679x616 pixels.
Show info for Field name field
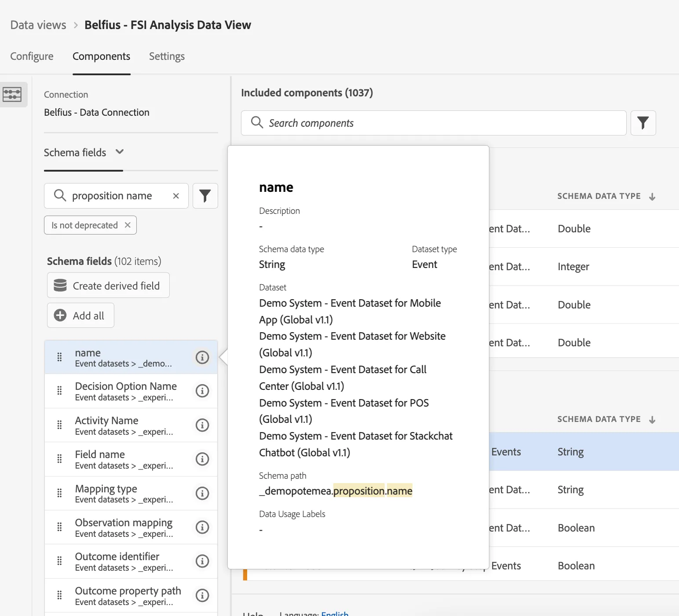tap(202, 459)
